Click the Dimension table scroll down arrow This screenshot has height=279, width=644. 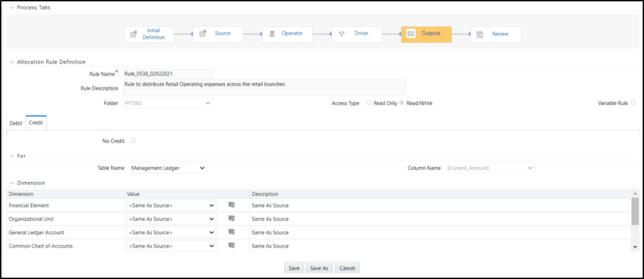[x=635, y=247]
